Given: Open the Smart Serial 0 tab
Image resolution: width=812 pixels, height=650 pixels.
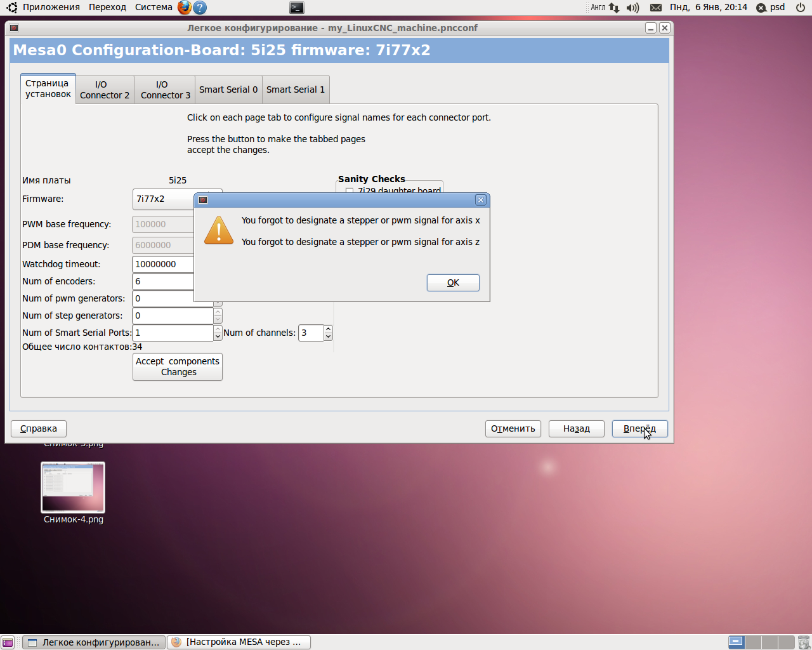Looking at the screenshot, I should coord(228,90).
